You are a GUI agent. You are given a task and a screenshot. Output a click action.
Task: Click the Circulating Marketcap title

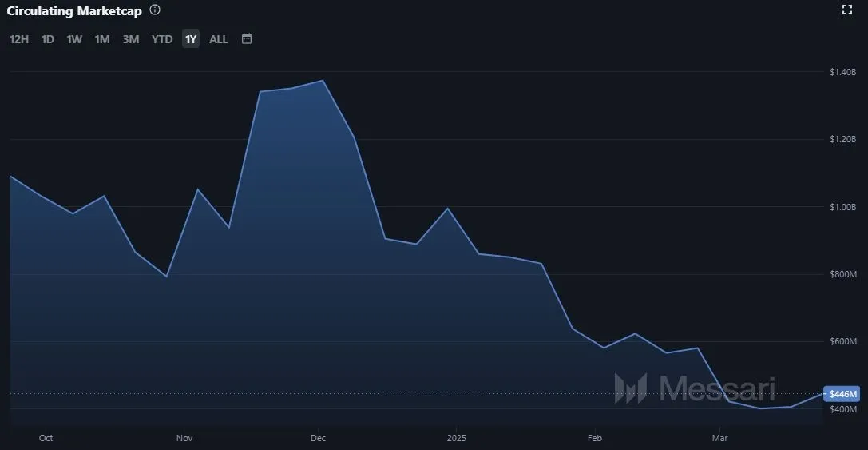click(x=73, y=10)
